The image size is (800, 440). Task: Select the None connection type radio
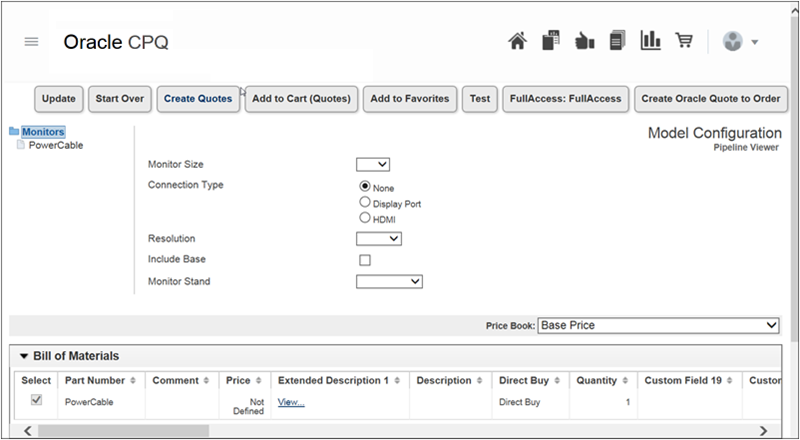(365, 186)
